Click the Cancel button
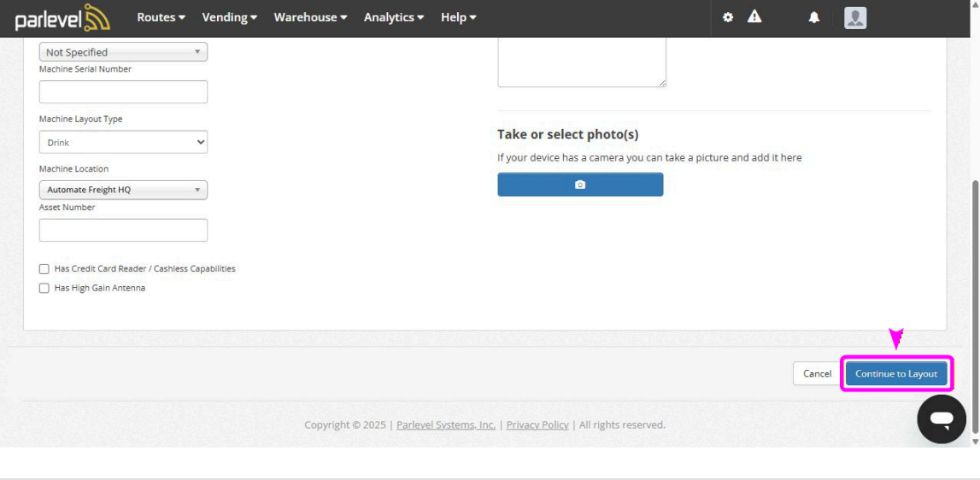This screenshot has width=980, height=480. click(817, 373)
